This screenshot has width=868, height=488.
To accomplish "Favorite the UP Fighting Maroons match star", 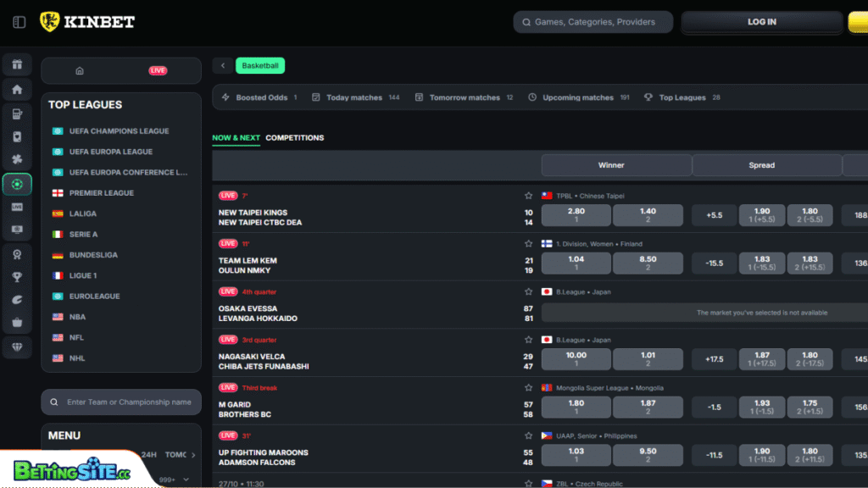I will 529,436.
